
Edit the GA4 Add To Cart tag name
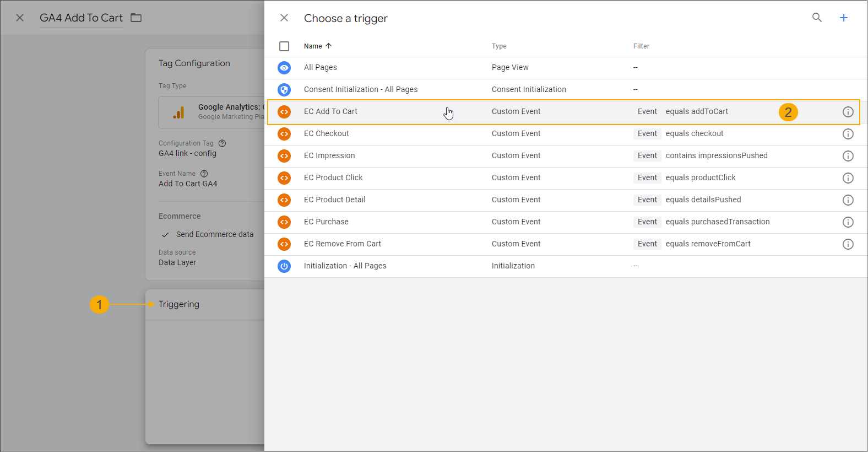81,18
